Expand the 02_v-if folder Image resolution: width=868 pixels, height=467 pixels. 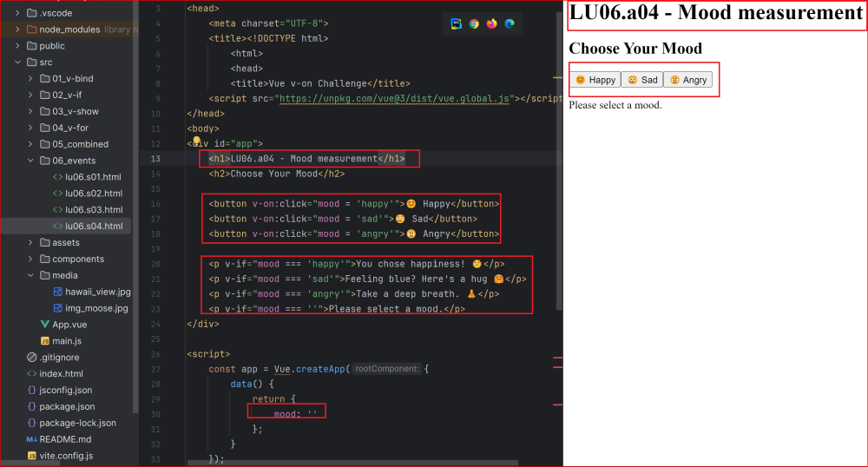(x=30, y=95)
